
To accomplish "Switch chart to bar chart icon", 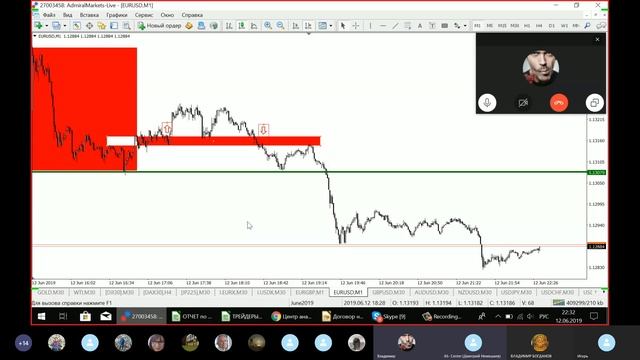I will [x=229, y=26].
